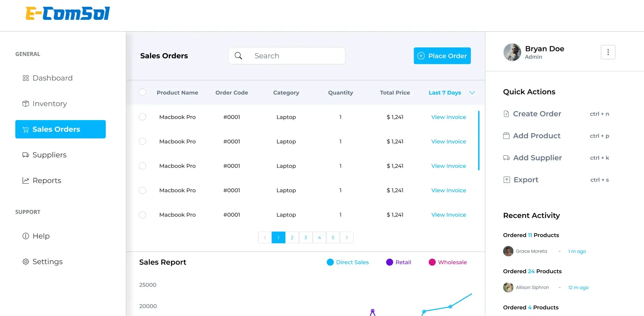Select the last Macbook Pro order row checkbox

coord(142,215)
